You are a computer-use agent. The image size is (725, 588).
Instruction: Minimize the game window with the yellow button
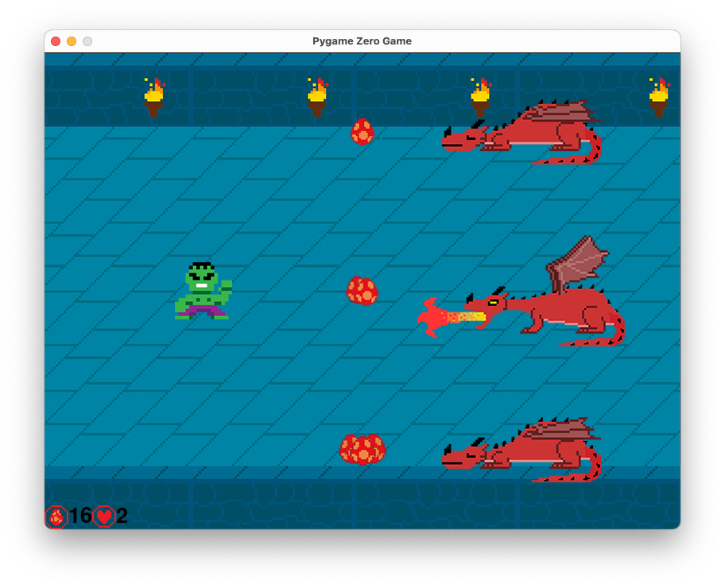72,41
